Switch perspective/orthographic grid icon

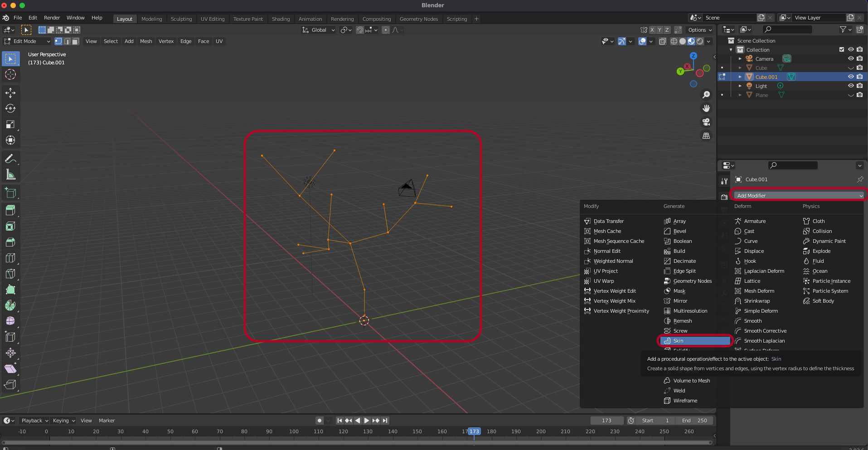click(706, 135)
